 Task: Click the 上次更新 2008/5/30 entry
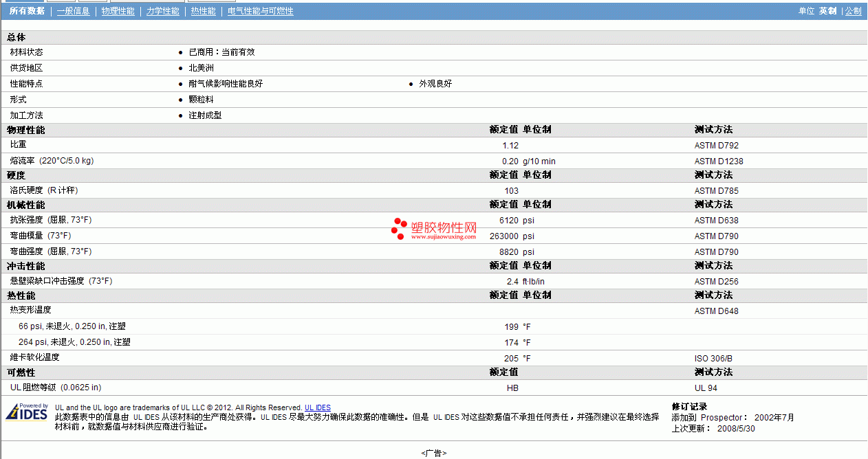click(713, 429)
